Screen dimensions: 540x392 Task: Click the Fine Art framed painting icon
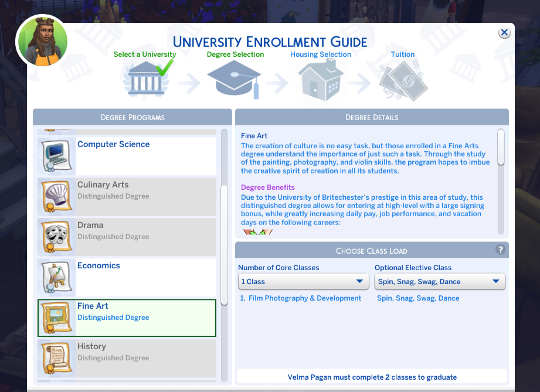click(56, 318)
